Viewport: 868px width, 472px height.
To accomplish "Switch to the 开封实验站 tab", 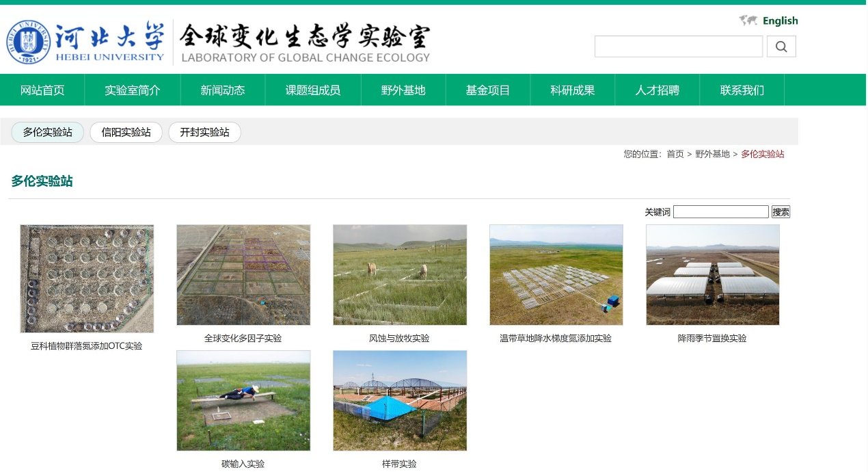I will point(204,132).
